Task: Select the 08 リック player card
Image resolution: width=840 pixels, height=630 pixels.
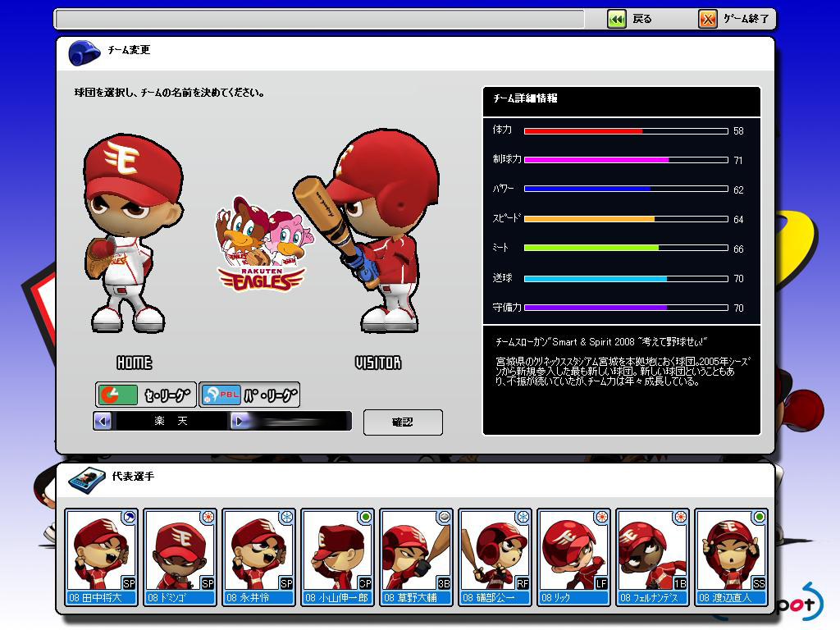Action: tap(573, 557)
